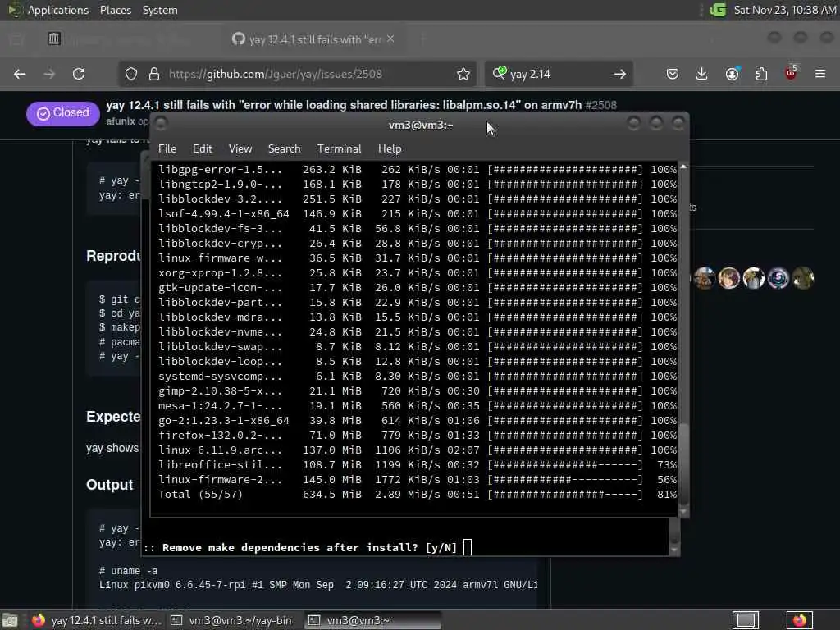Go back in Firefox browser history
840x630 pixels.
pyautogui.click(x=20, y=74)
